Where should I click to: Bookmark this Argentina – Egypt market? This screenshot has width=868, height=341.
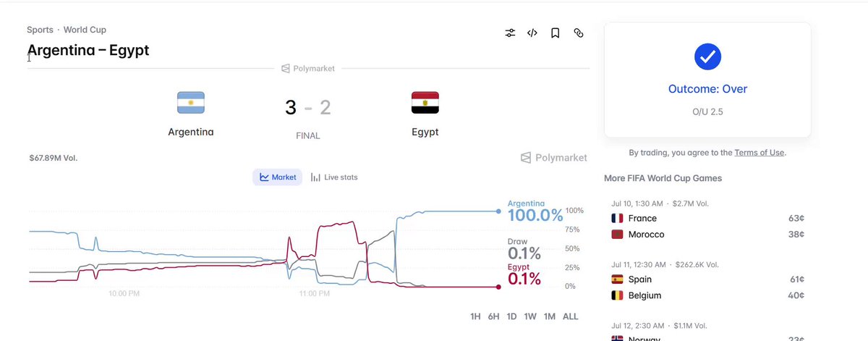click(x=555, y=33)
